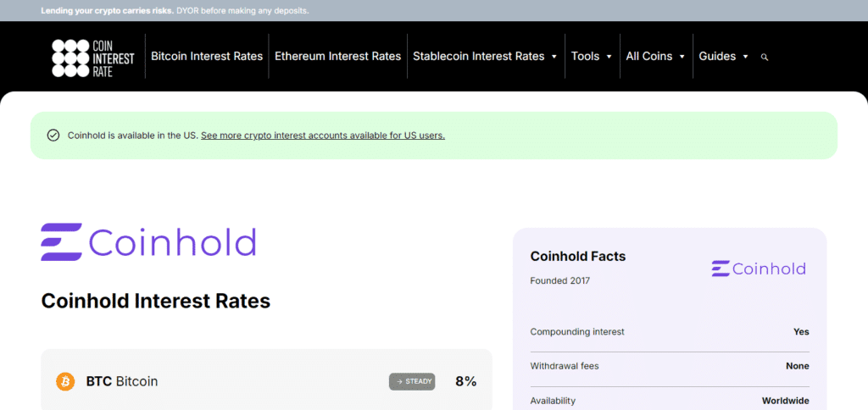Click the Compounding interest label
Image resolution: width=868 pixels, height=410 pixels.
point(577,332)
